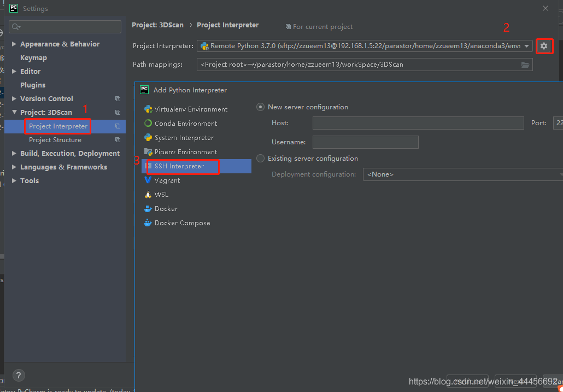The height and width of the screenshot is (392, 563).
Task: Click the copy icon beside Project Structure
Action: point(118,139)
